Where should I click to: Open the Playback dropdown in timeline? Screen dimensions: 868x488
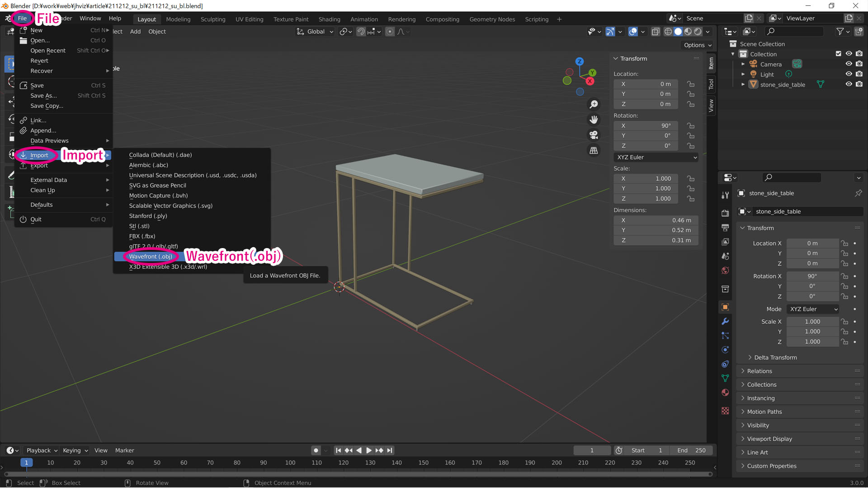coord(42,450)
